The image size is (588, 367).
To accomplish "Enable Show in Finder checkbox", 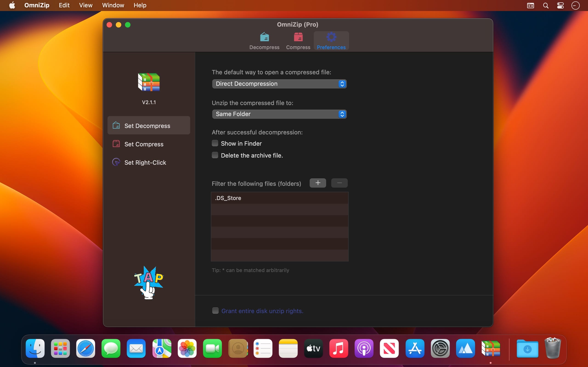I will 215,143.
